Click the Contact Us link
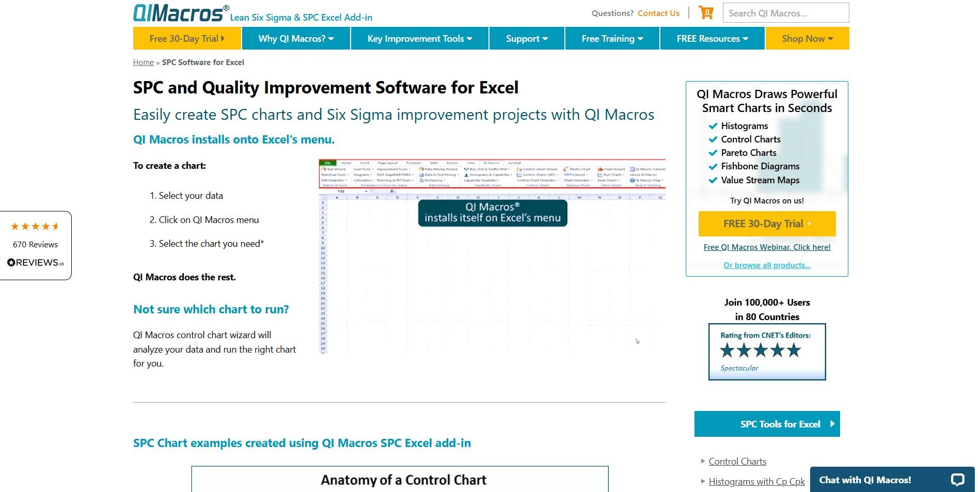The height and width of the screenshot is (492, 980). [658, 13]
